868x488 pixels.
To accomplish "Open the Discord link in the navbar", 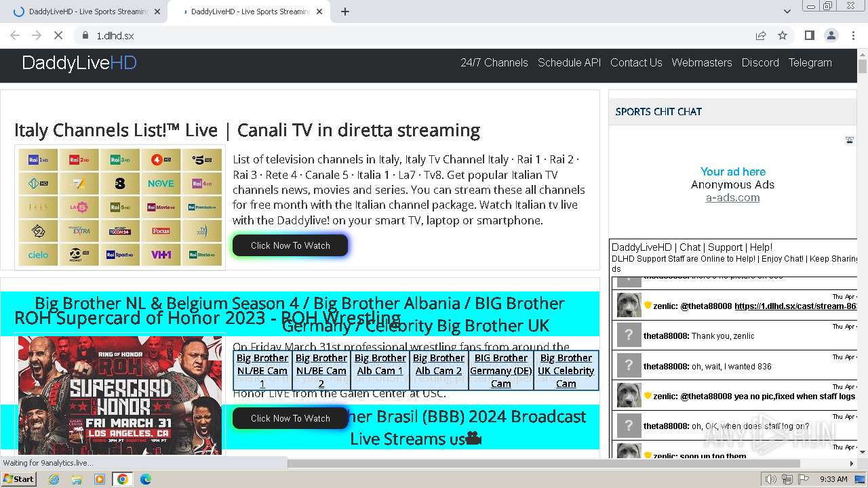I will pos(760,62).
